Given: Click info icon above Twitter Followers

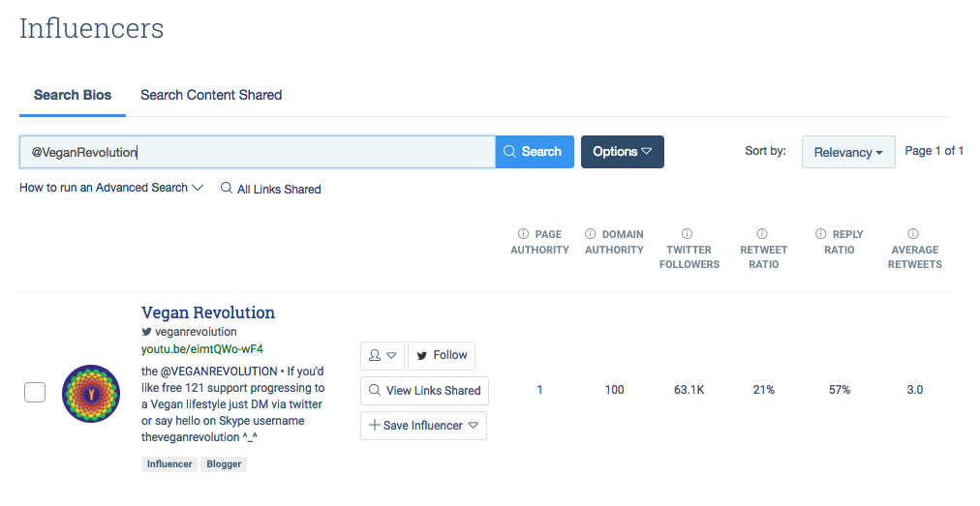Looking at the screenshot, I should [x=687, y=233].
